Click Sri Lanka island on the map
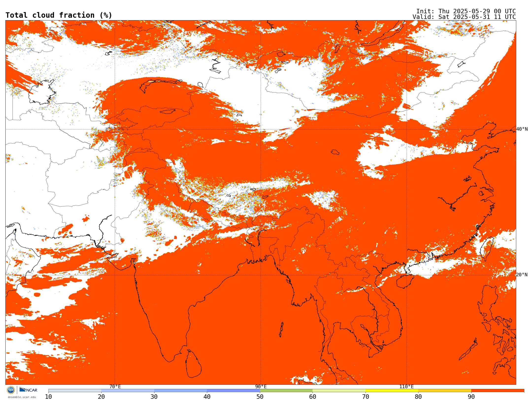 [193, 364]
